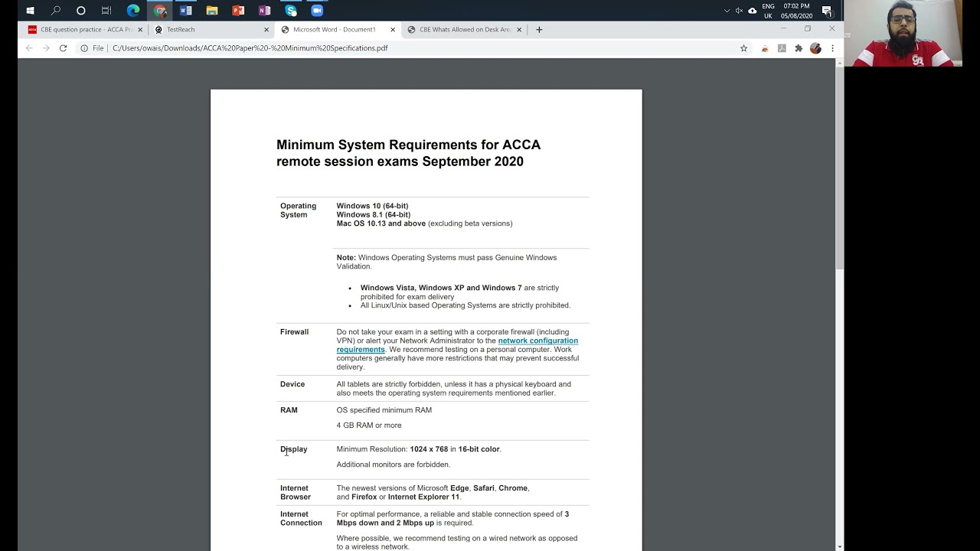Open Zoom from the taskbar
This screenshot has height=551, width=980.
coord(317,11)
